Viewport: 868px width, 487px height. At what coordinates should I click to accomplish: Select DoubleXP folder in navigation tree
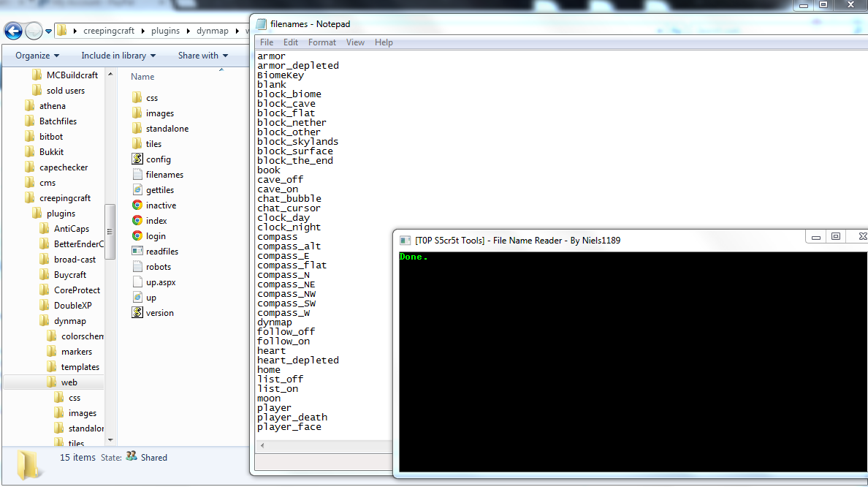(x=65, y=305)
